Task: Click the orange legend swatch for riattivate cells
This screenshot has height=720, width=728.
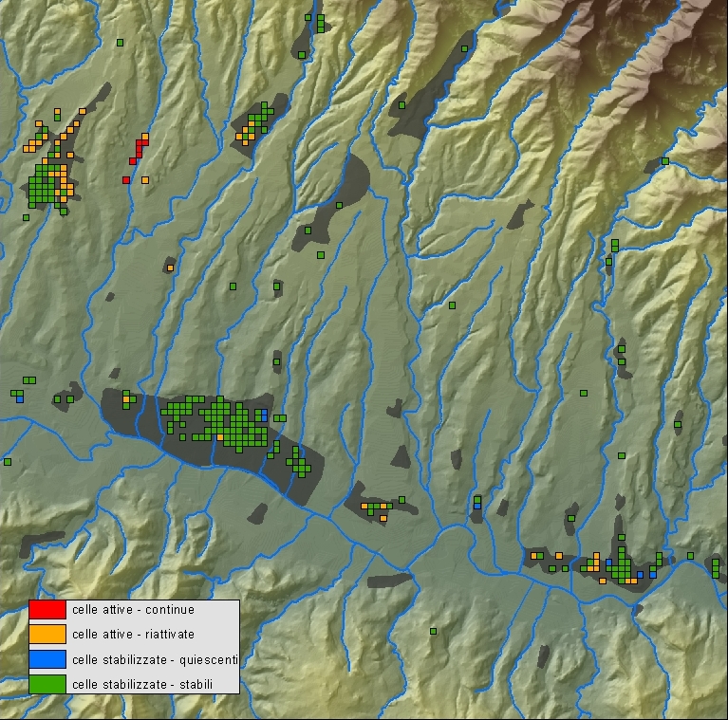Action: (47, 635)
